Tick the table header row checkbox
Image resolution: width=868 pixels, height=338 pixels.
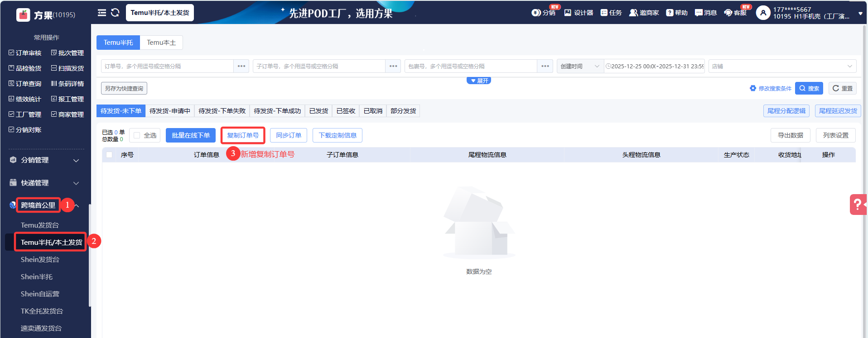point(109,155)
